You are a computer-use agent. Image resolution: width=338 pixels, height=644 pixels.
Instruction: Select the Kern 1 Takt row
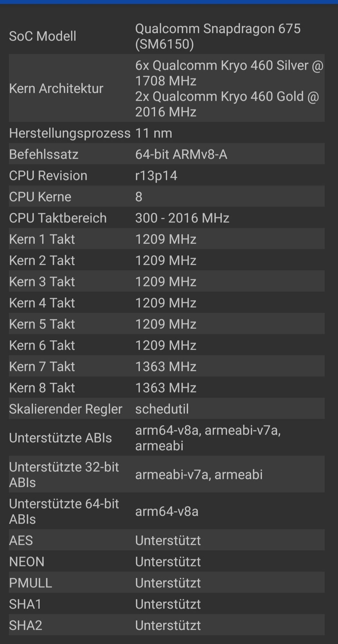(x=42, y=239)
